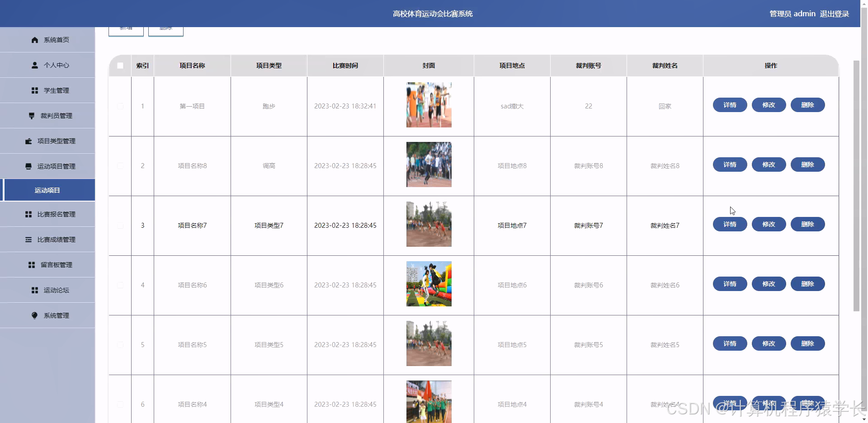868x423 pixels.
Task: Expand 学生管理 menu
Action: click(x=47, y=90)
